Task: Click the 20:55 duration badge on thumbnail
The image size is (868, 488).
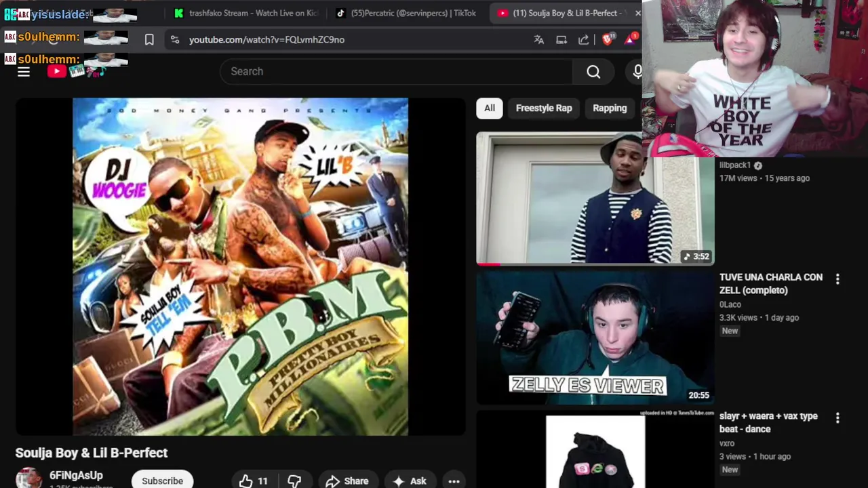Action: (698, 395)
